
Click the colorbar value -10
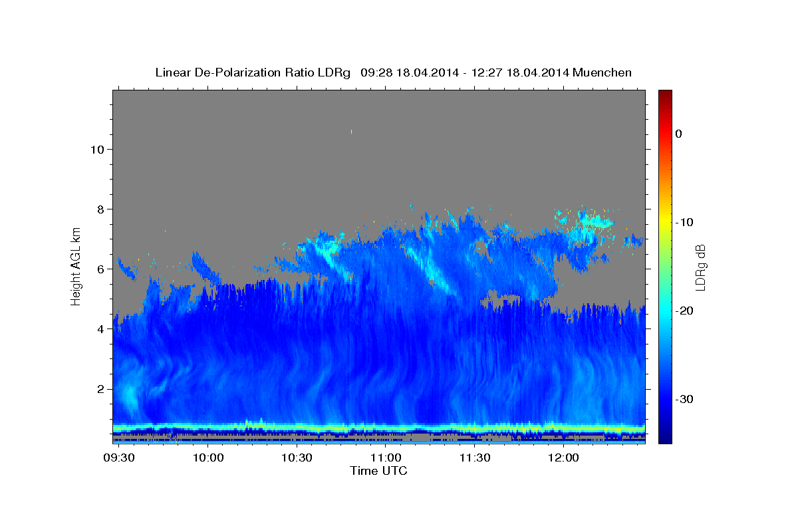pos(684,222)
